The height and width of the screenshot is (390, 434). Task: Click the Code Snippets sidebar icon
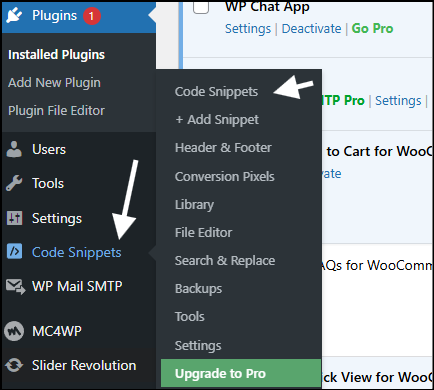coord(14,251)
